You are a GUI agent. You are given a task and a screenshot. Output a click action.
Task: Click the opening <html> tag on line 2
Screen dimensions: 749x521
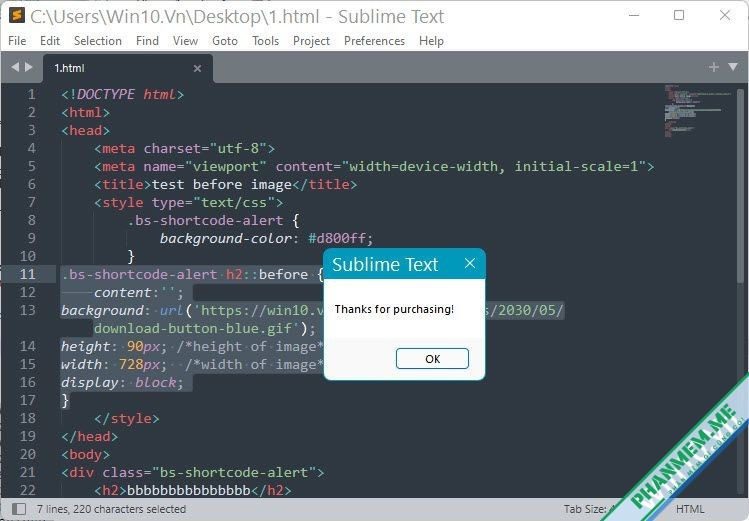click(x=86, y=112)
